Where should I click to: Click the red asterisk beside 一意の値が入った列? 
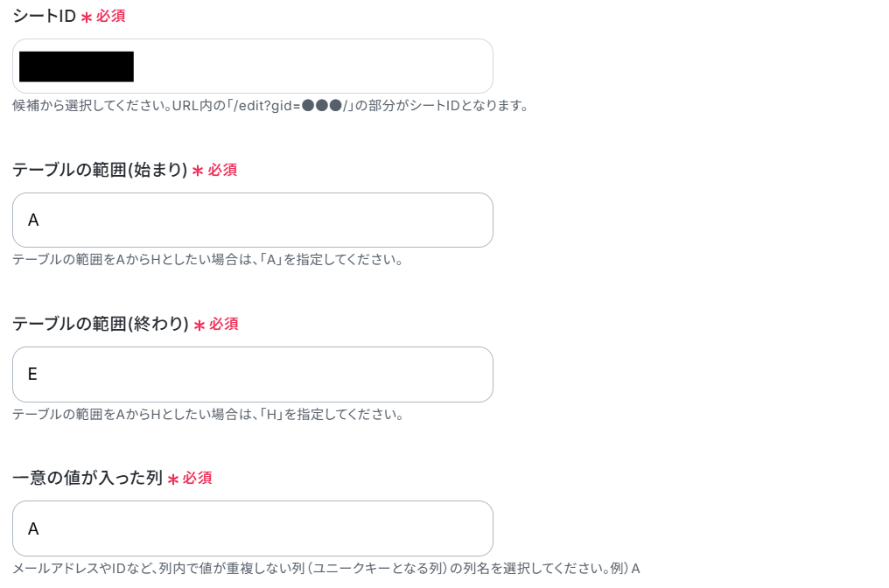[x=173, y=479]
